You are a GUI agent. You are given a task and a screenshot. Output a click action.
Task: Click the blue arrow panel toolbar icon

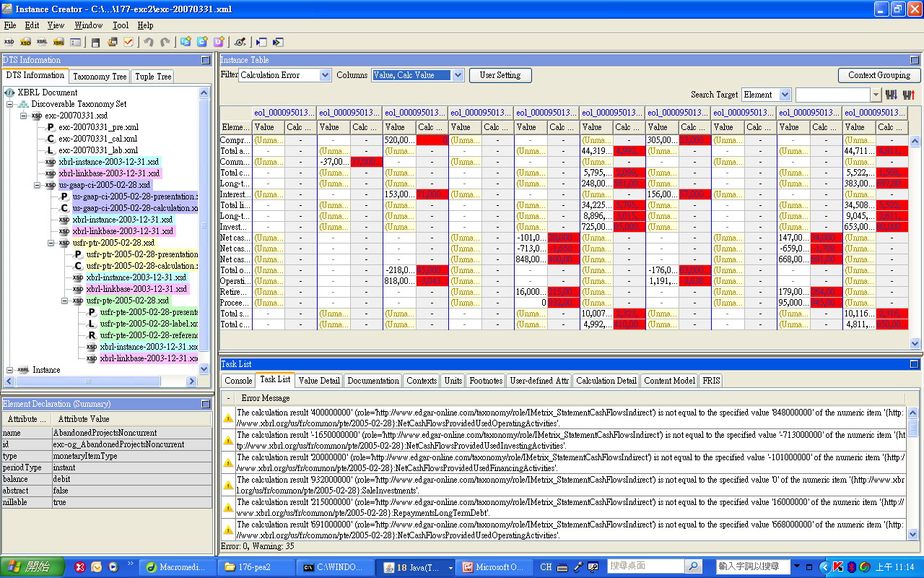(x=261, y=43)
